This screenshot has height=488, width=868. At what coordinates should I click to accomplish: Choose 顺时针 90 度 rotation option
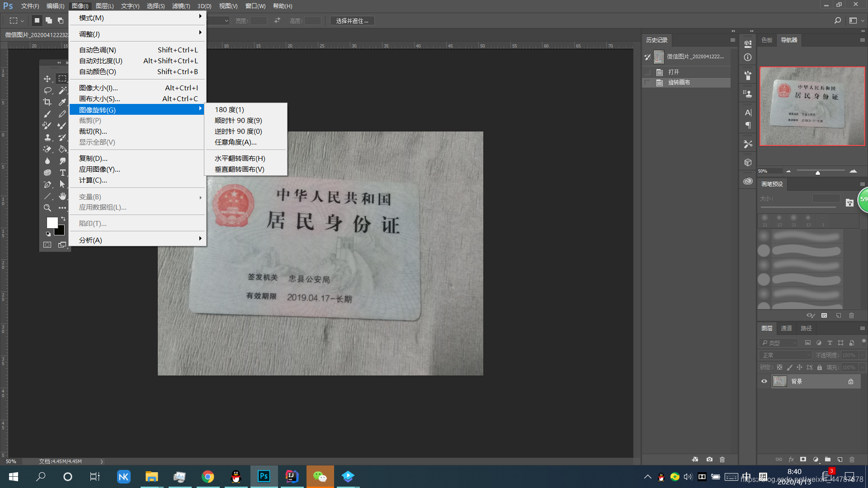point(238,121)
